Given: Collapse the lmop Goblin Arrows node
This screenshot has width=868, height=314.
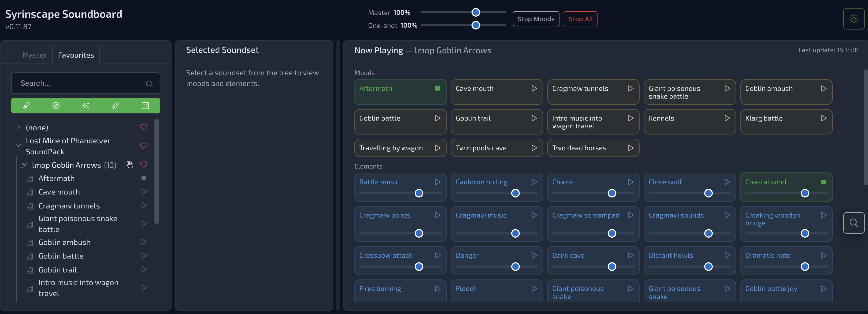Looking at the screenshot, I should (24, 165).
